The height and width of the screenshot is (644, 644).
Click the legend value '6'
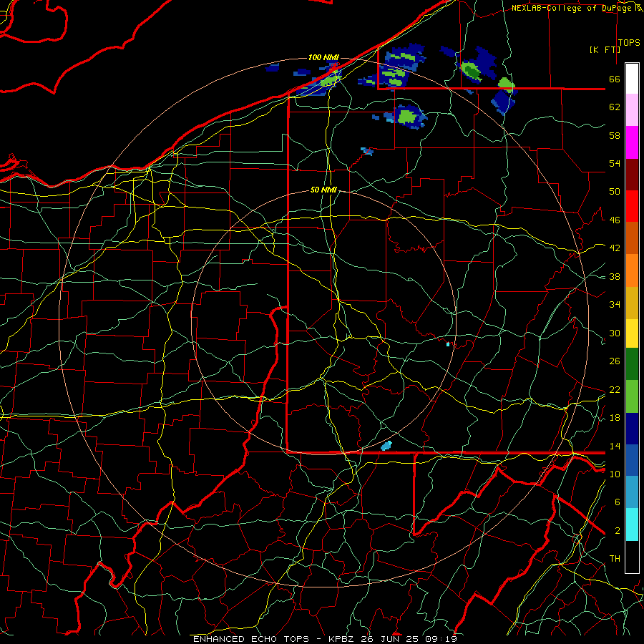[617, 502]
